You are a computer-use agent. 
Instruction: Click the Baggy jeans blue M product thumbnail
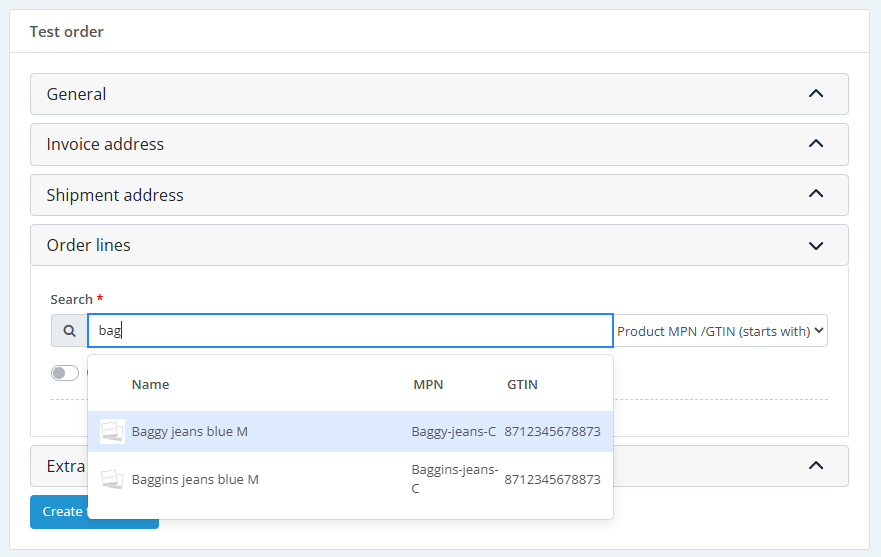112,431
